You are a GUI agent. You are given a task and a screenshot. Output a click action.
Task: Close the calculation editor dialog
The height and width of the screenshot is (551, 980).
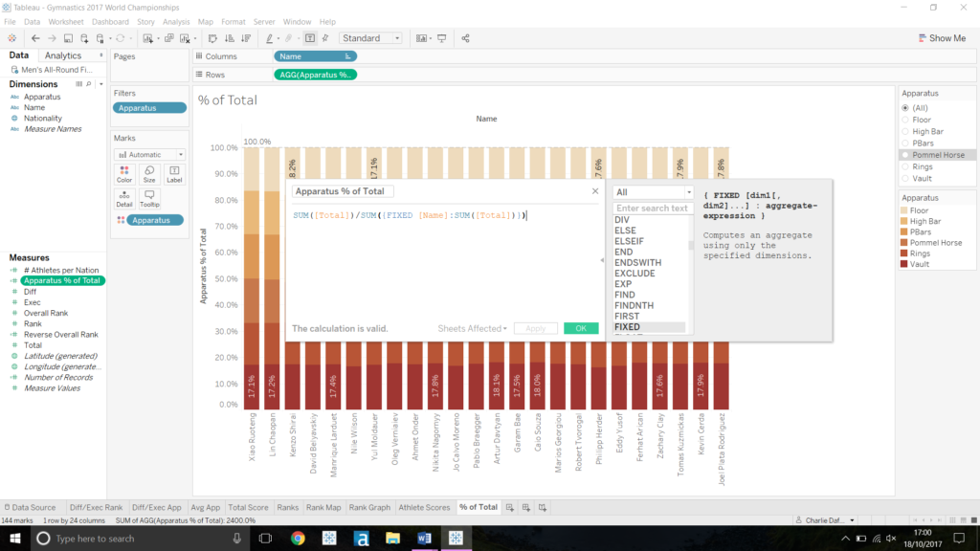point(595,191)
